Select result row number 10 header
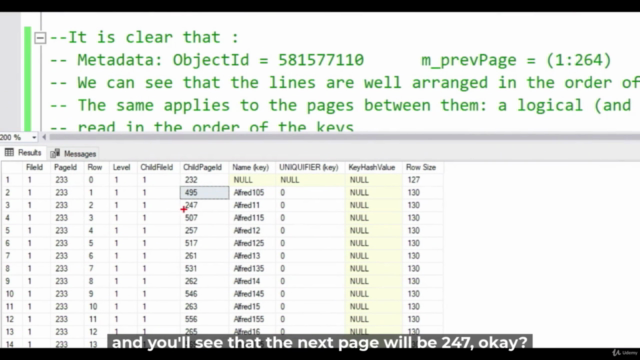This screenshot has width=640, height=360. 12,294
